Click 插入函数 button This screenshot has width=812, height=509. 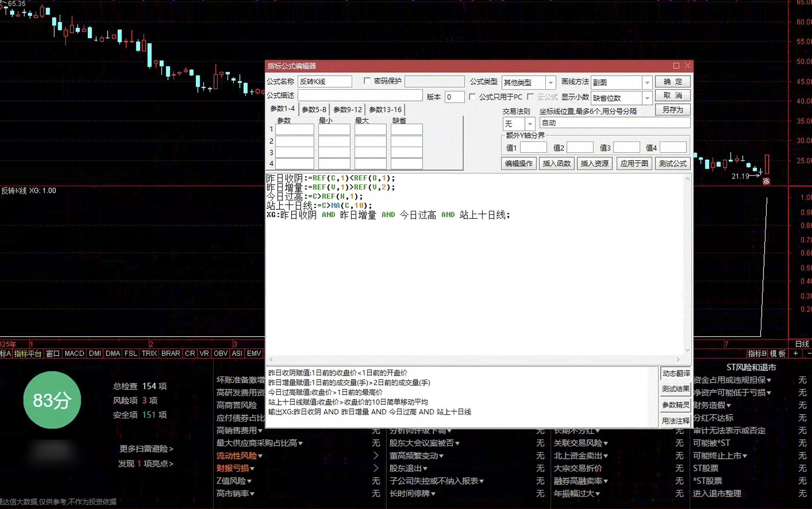pos(557,163)
